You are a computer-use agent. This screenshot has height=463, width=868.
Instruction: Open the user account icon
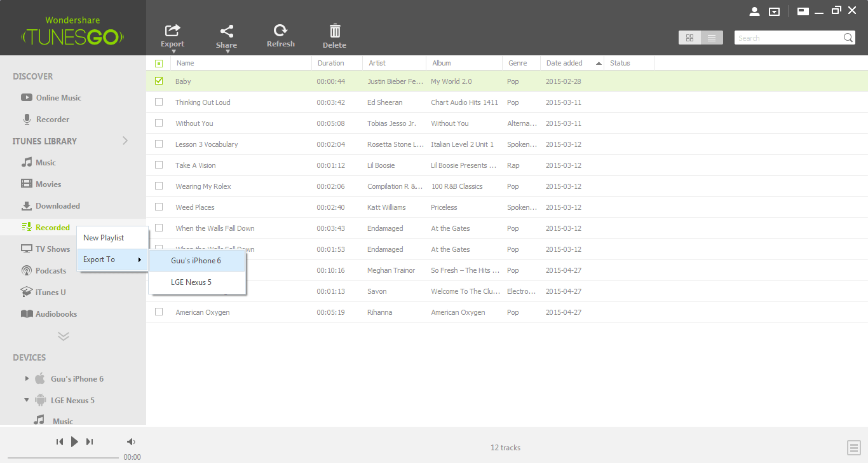click(x=755, y=11)
